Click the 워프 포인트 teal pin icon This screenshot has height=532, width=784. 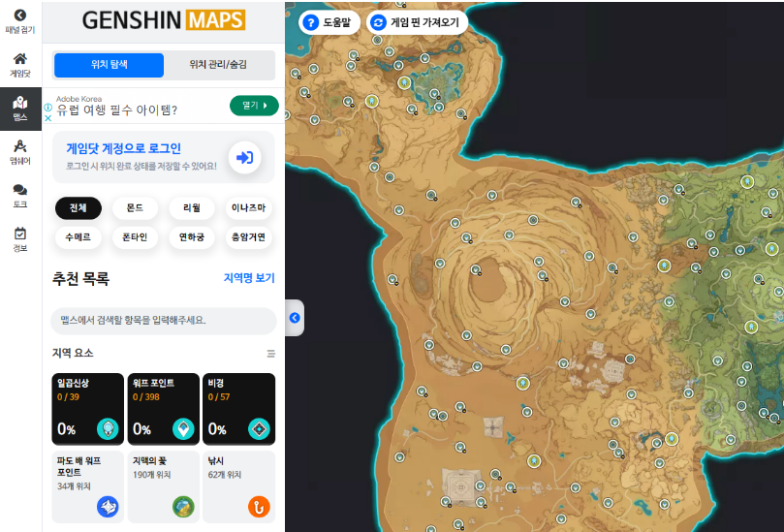[x=183, y=429]
